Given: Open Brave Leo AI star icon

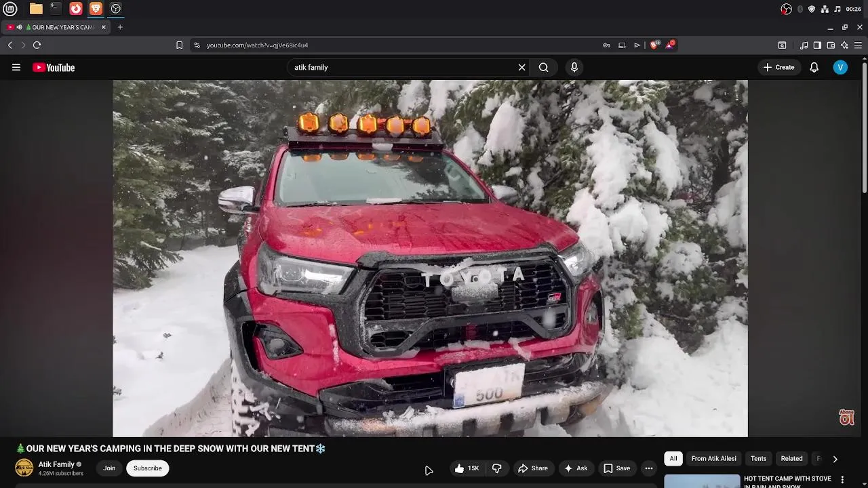Looking at the screenshot, I should click(x=844, y=45).
